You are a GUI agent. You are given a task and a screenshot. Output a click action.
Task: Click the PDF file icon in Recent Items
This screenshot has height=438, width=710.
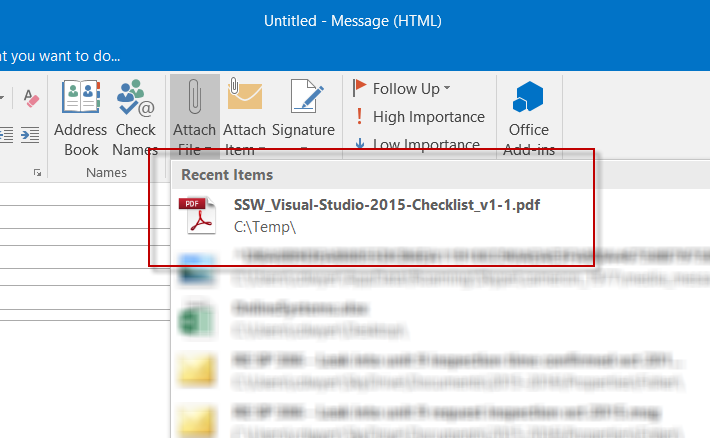[196, 216]
